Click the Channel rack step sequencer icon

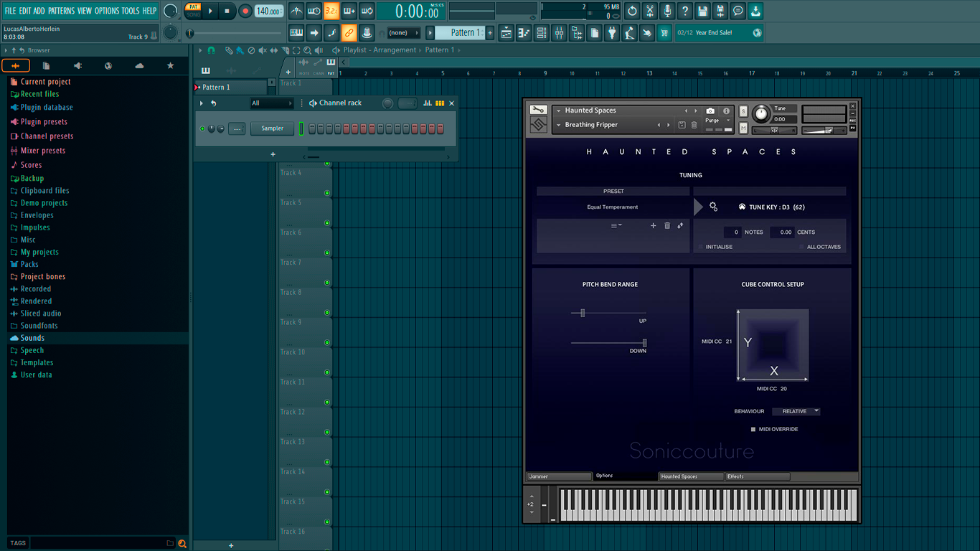pyautogui.click(x=440, y=103)
